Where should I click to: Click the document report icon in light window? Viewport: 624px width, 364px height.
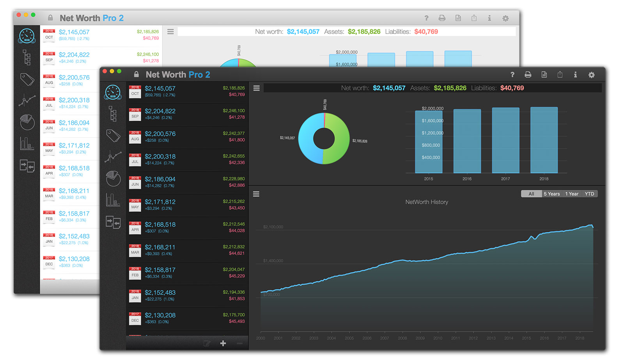(458, 18)
